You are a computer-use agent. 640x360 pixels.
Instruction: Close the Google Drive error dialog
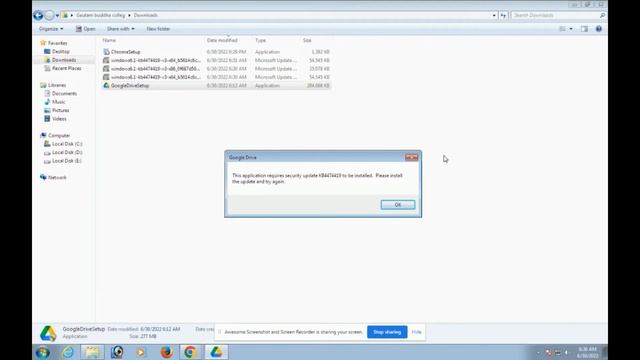pyautogui.click(x=411, y=157)
